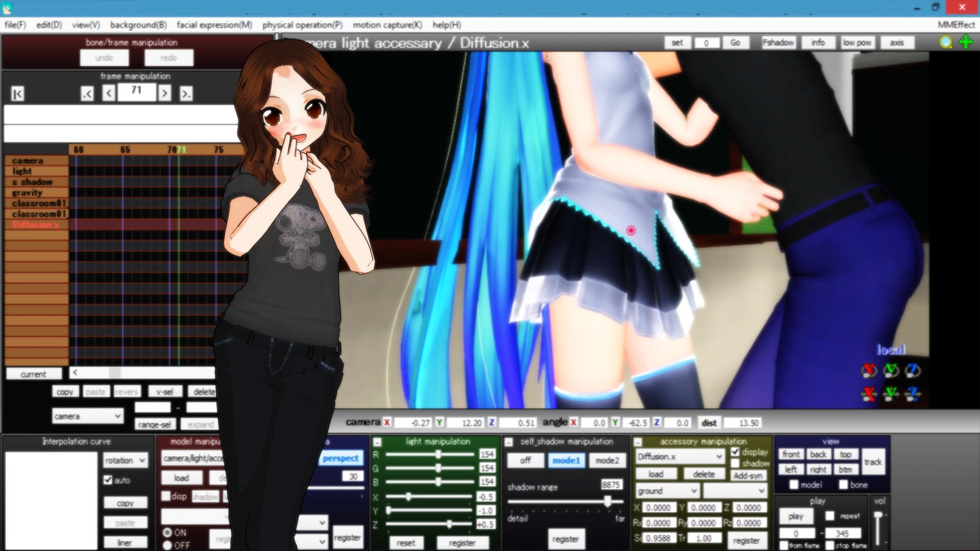Click the Fshadow button
The image size is (980, 551).
(x=778, y=42)
